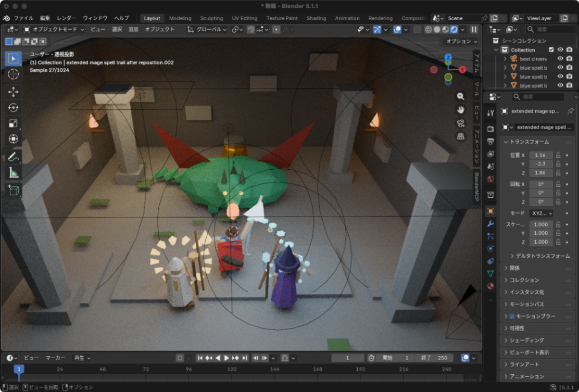Viewport: 579px width, 392px height.
Task: Open the World properties tab
Action: pyautogui.click(x=490, y=179)
